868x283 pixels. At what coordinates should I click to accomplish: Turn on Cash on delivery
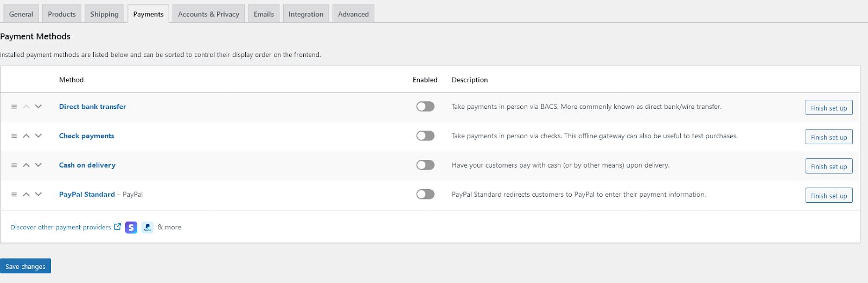coord(425,165)
